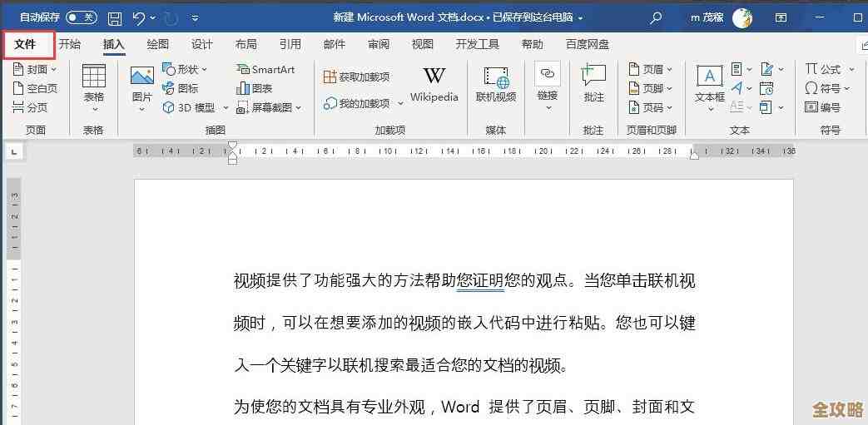Click the Undo arrow icon
Viewport: 868px width, 425px height.
(140, 18)
